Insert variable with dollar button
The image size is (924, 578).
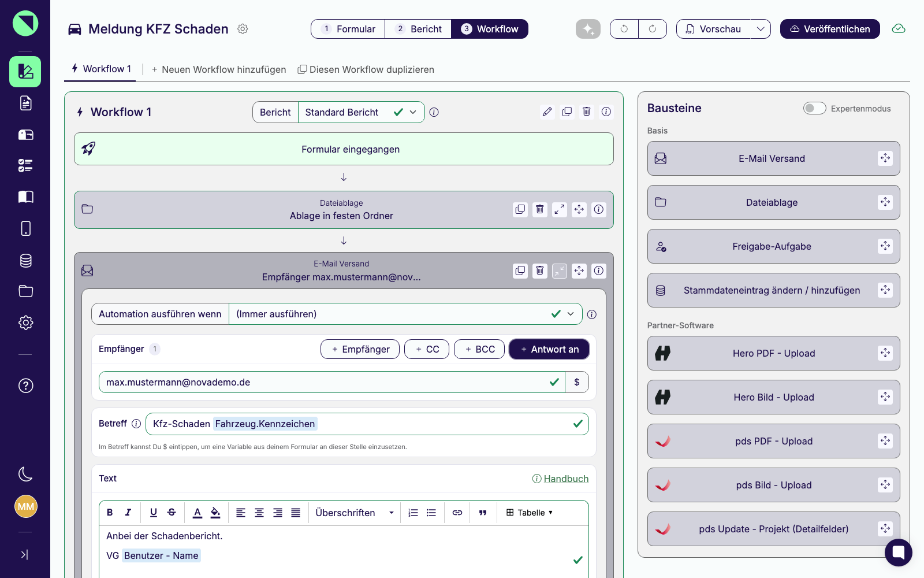577,382
